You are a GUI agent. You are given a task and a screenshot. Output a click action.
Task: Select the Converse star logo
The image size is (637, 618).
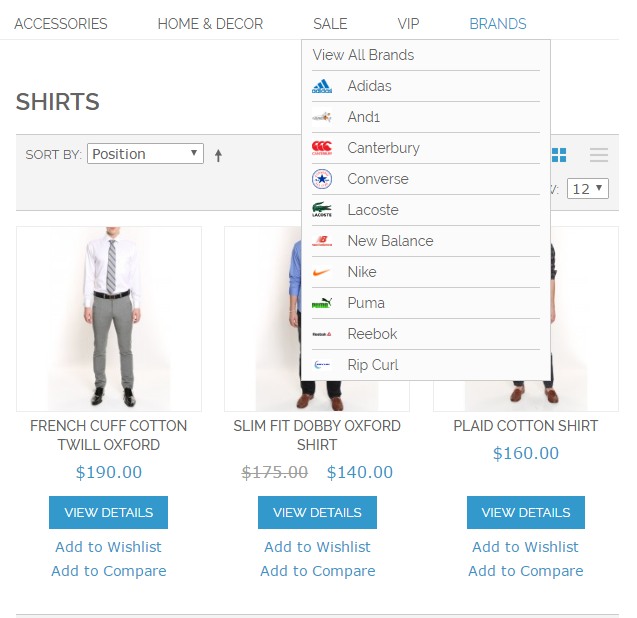click(322, 179)
